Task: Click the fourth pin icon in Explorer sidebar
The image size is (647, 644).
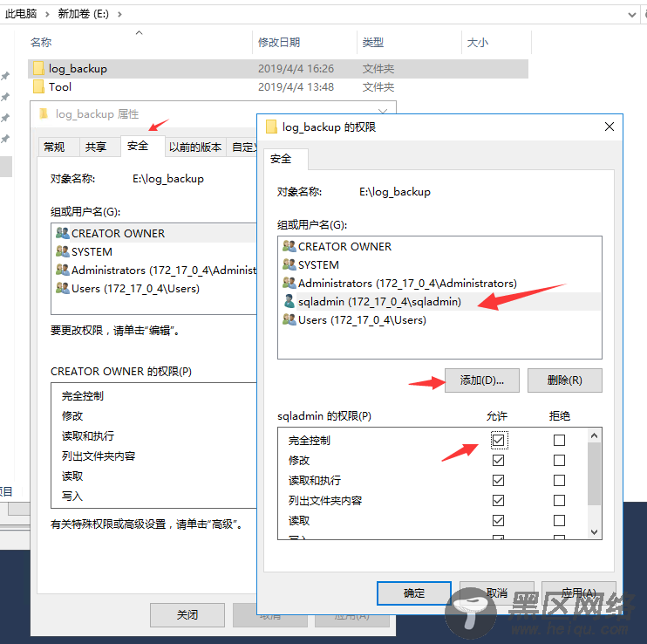Action: [5, 139]
